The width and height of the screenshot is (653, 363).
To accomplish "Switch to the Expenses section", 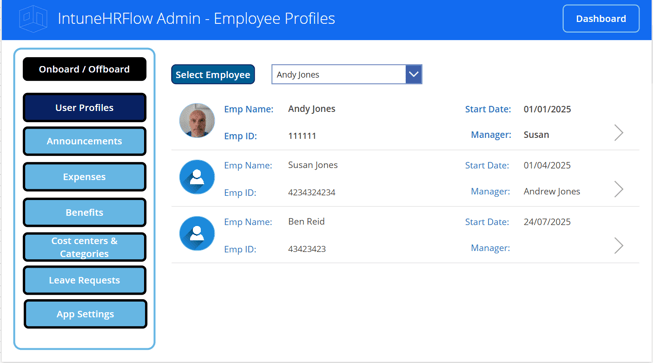I will point(85,177).
